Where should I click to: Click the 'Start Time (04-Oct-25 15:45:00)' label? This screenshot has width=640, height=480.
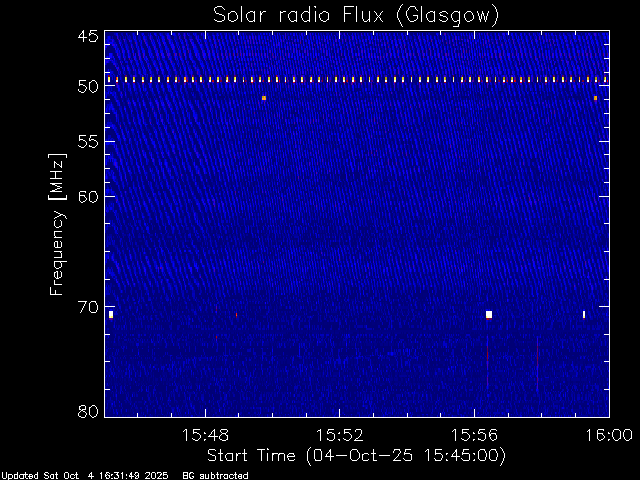point(356,456)
